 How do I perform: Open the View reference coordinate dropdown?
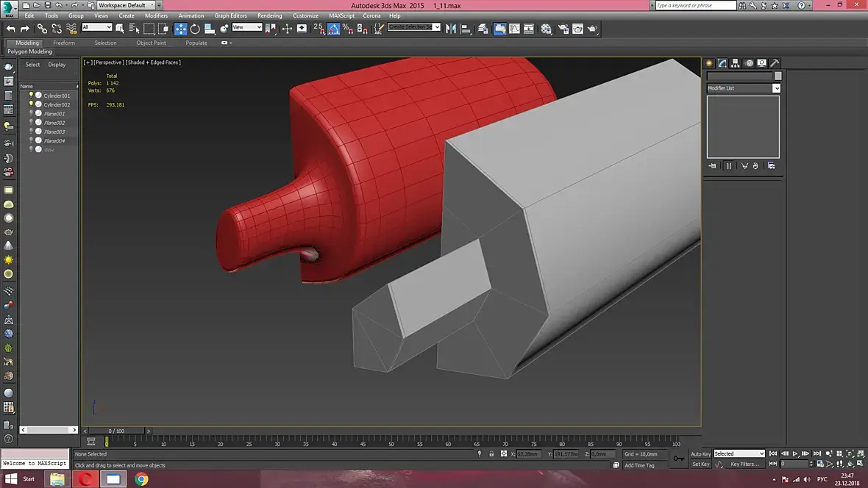point(247,28)
